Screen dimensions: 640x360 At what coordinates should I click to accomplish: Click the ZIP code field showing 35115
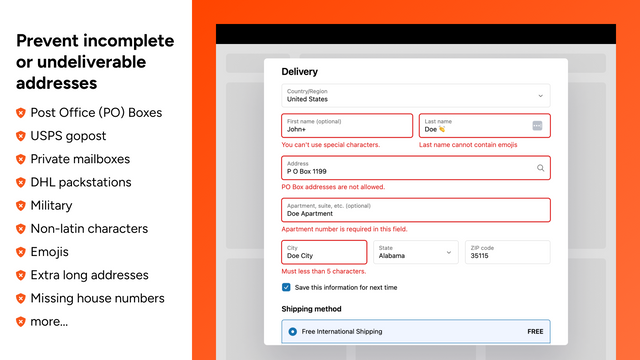pyautogui.click(x=507, y=252)
